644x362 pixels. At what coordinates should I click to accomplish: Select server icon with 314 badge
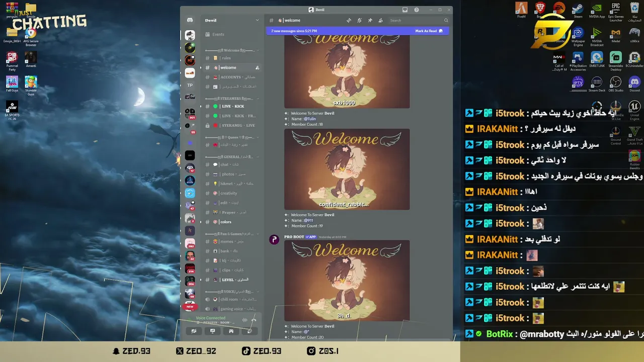tap(190, 268)
